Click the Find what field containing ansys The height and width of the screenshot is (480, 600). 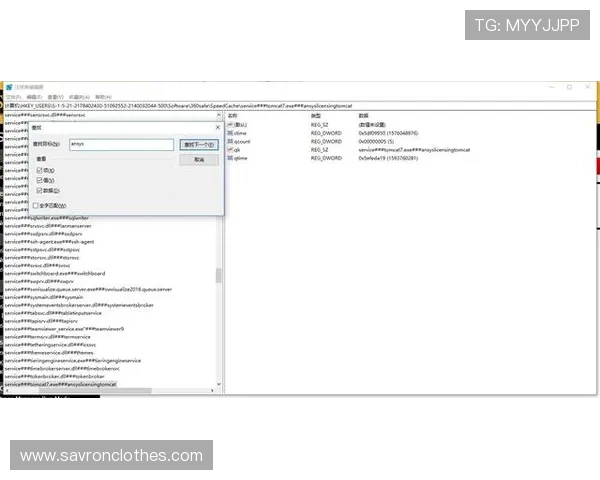click(121, 144)
